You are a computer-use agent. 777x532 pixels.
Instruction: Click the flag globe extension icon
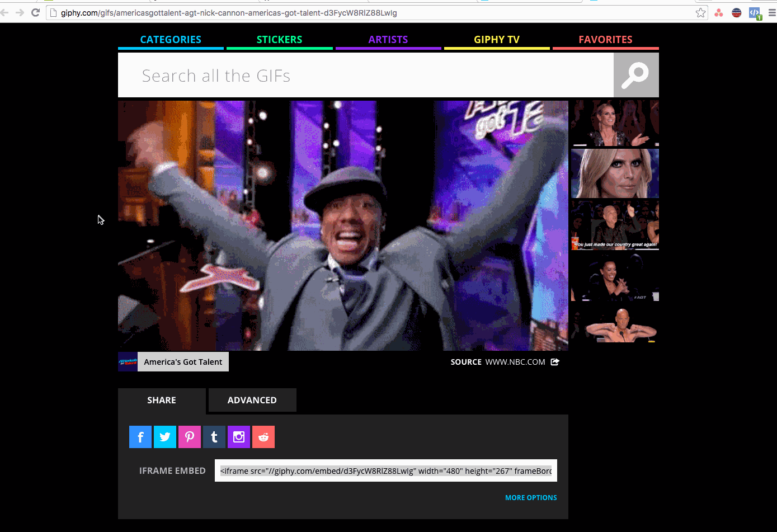point(737,13)
